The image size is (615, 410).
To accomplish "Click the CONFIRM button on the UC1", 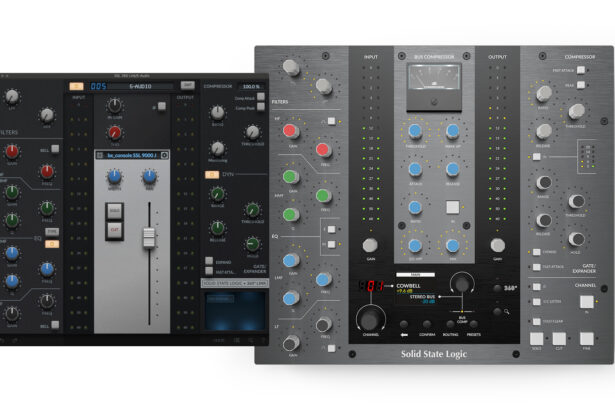I will click(x=427, y=324).
